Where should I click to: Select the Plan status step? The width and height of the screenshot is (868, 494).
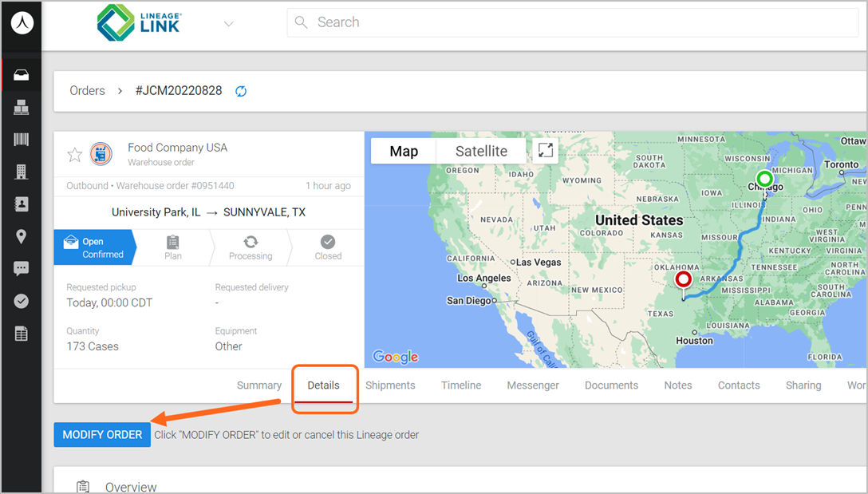(x=172, y=247)
